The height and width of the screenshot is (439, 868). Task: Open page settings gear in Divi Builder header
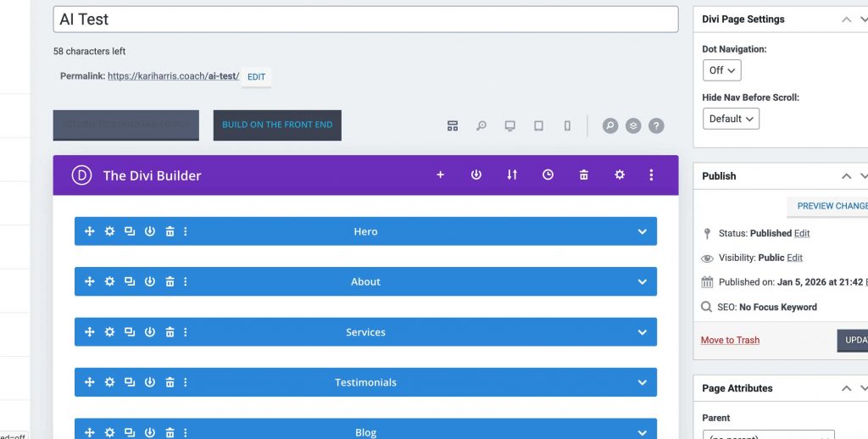(620, 175)
